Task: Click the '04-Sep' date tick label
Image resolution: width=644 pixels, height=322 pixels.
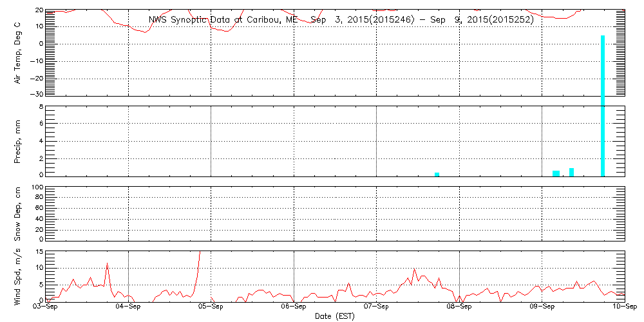Action: [x=129, y=308]
